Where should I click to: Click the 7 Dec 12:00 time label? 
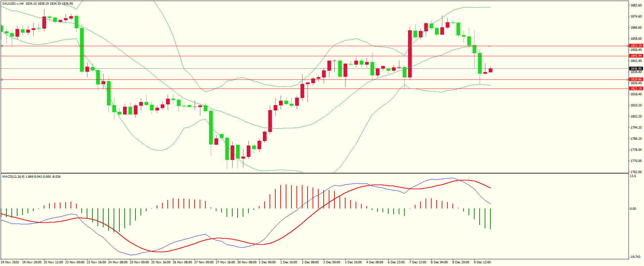pyautogui.click(x=418, y=262)
